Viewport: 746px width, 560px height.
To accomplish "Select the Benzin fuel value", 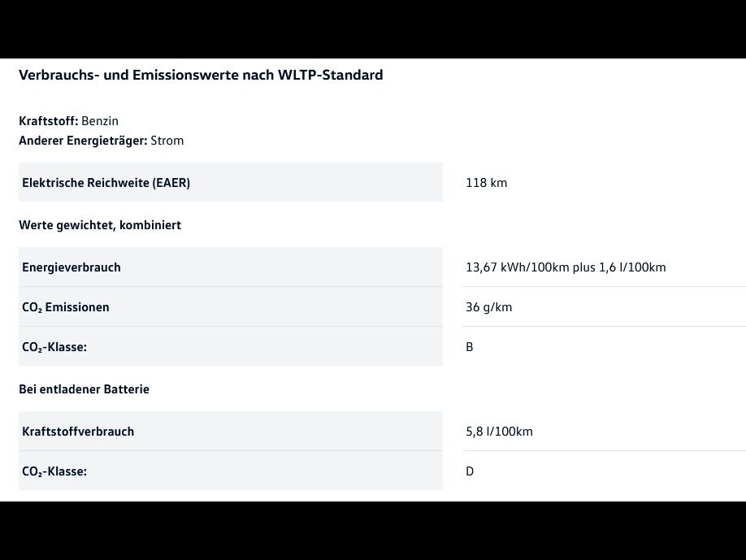I will (x=100, y=121).
